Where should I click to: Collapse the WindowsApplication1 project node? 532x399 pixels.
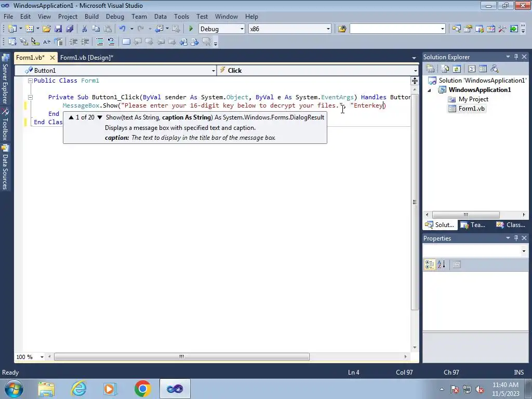(430, 90)
